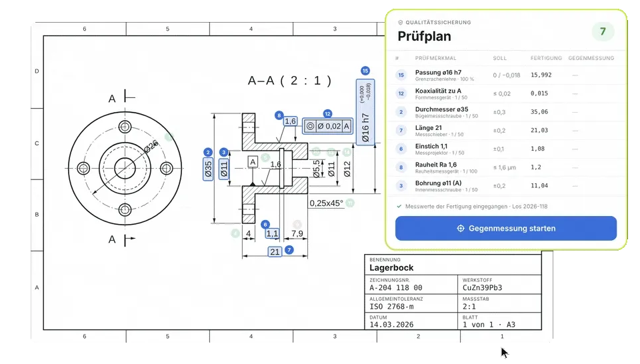The height and width of the screenshot is (364, 640).
Task: Click the Durchmesser ø35 row title
Action: [441, 109]
